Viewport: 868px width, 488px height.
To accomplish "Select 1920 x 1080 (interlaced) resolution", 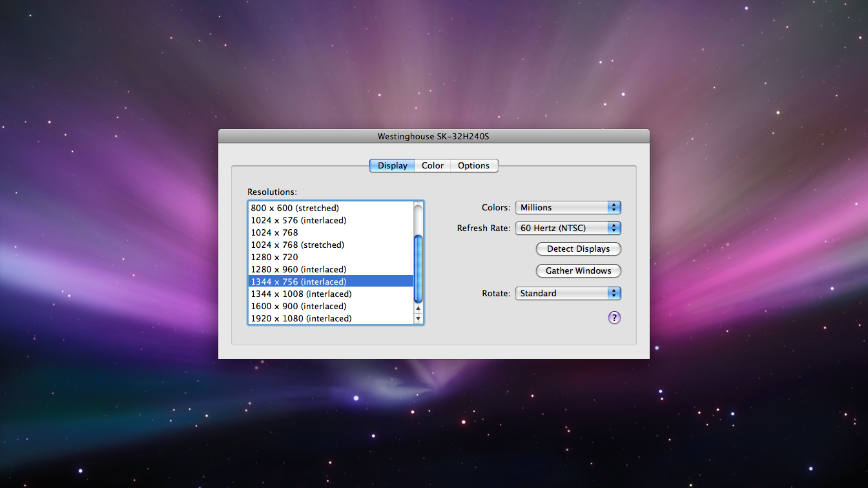I will [x=331, y=319].
